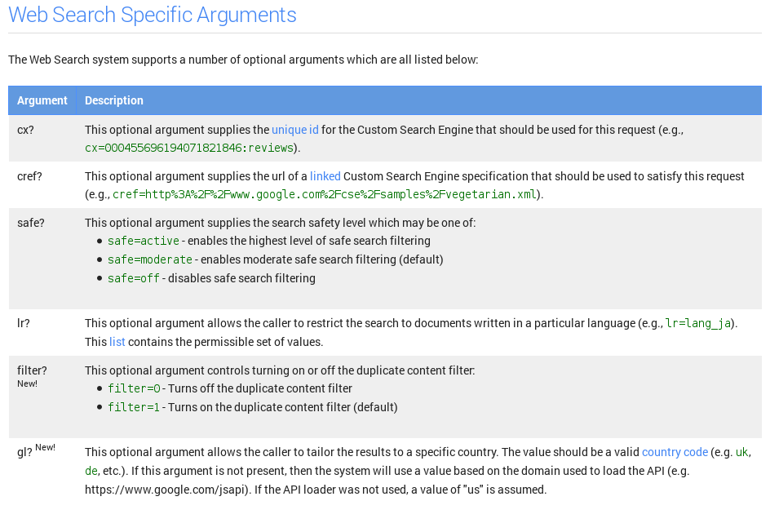Click the 'lr?' argument name
Image resolution: width=770 pixels, height=532 pixels.
click(x=24, y=323)
